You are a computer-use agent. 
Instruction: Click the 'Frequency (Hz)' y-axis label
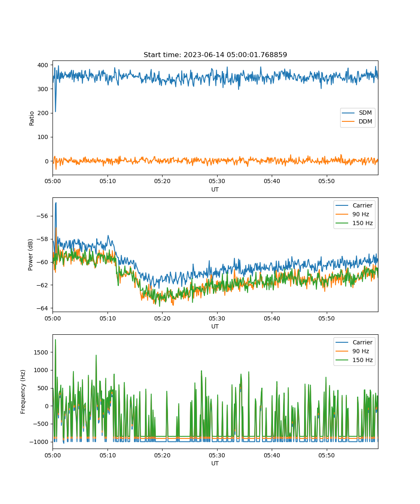click(x=23, y=391)
